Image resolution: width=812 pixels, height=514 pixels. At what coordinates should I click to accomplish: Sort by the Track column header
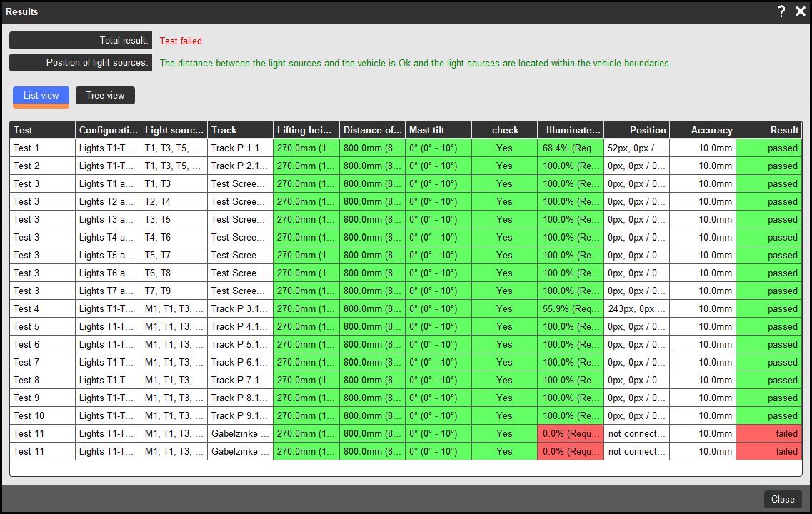click(240, 131)
